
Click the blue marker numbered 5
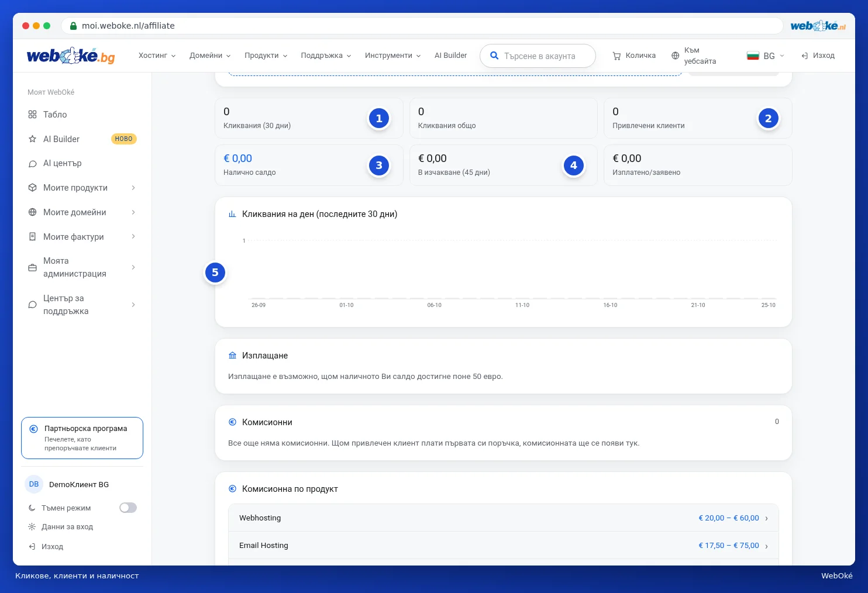(215, 273)
